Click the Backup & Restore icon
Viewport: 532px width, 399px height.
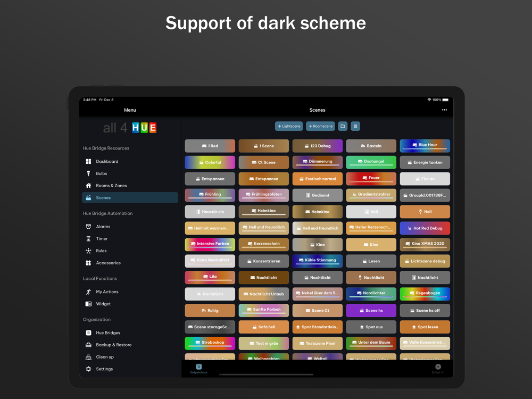point(88,345)
